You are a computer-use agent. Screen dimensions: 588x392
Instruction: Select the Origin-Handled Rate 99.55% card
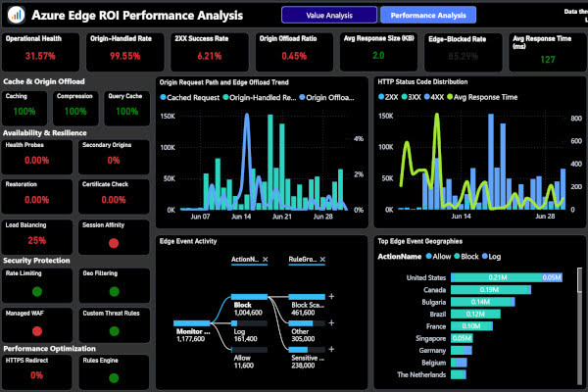click(x=124, y=52)
